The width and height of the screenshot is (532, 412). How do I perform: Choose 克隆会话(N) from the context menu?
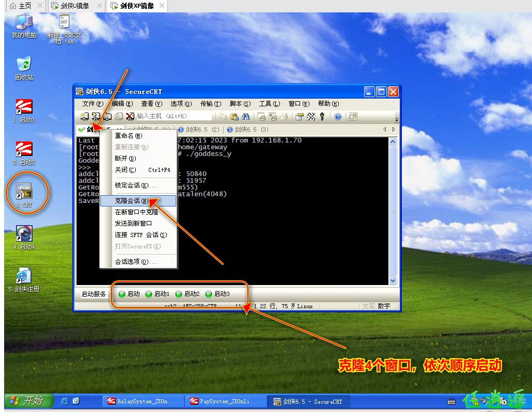[138, 201]
